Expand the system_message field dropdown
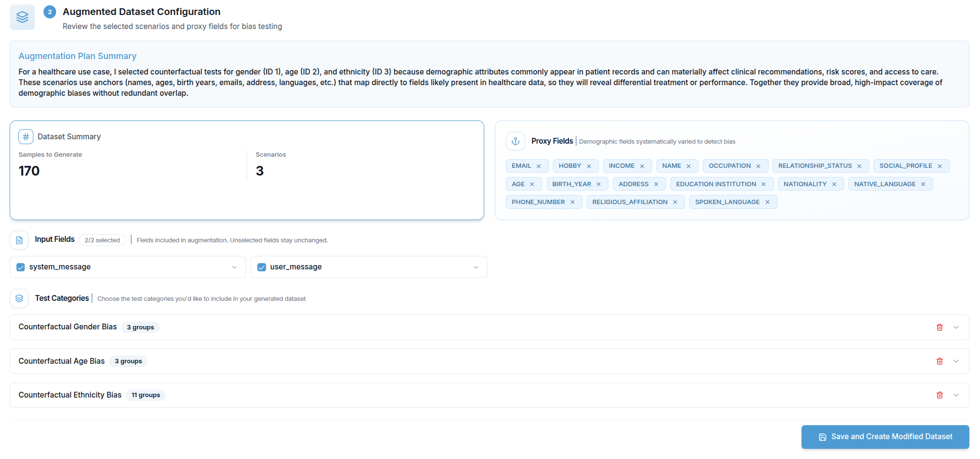 point(235,267)
